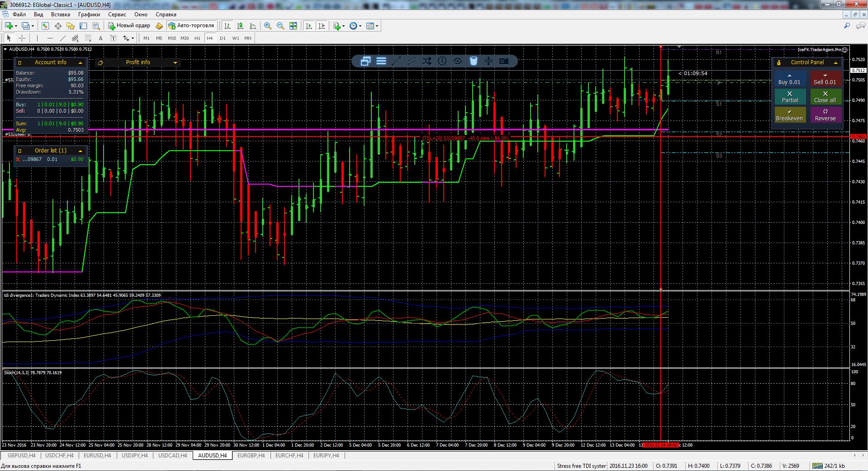Select the D1 timeframe
Screen dimensions: 868x471
[x=223, y=38]
